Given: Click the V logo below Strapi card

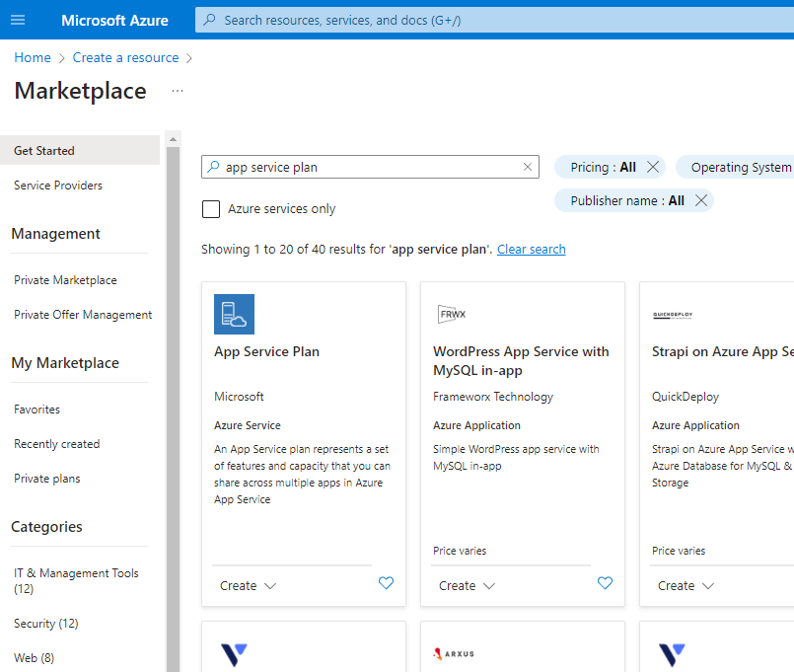Looking at the screenshot, I should click(x=672, y=655).
